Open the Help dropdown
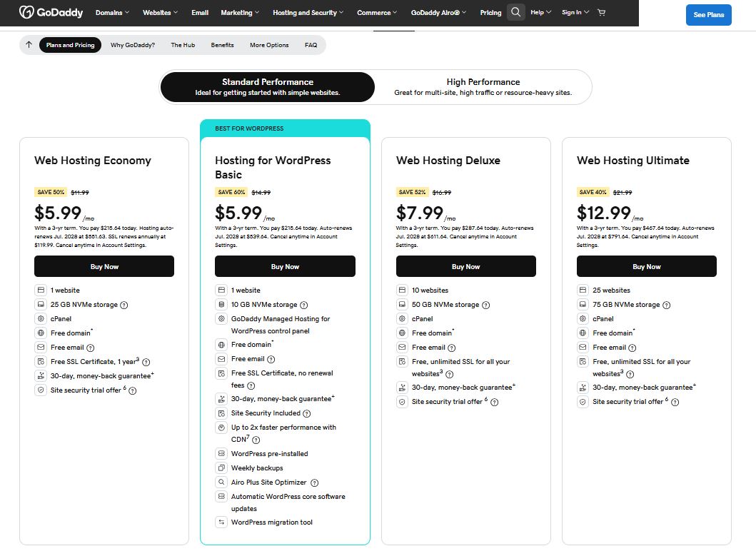 [540, 12]
